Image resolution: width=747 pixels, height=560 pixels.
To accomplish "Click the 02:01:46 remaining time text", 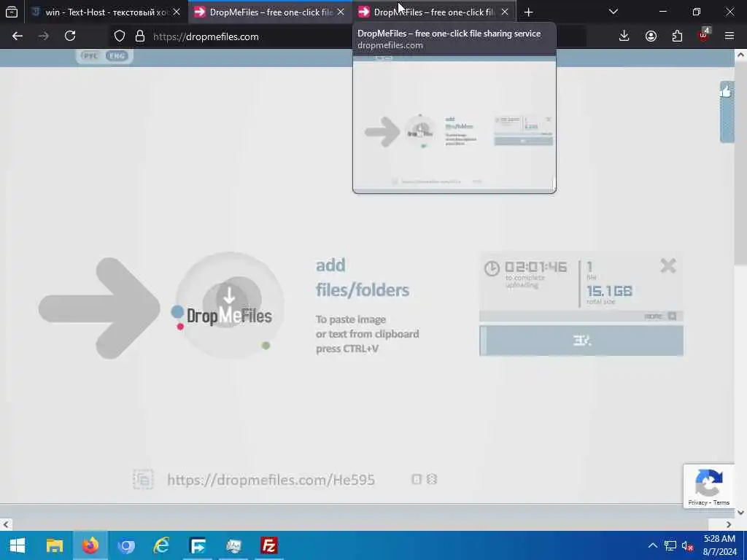I will (535, 267).
